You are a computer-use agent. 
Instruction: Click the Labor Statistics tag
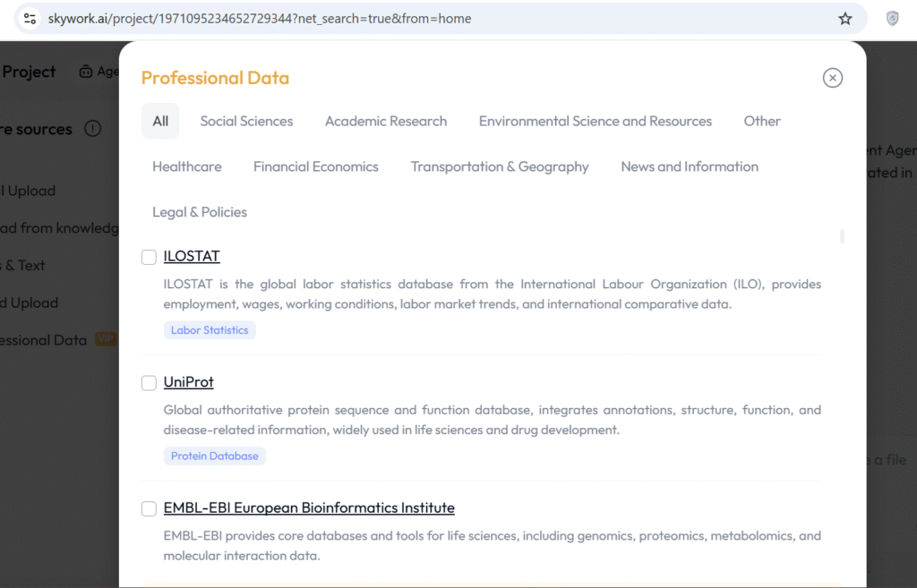pyautogui.click(x=210, y=330)
